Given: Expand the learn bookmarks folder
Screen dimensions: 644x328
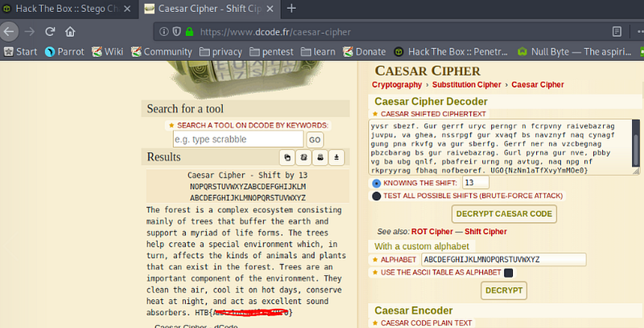Looking at the screenshot, I should pos(318,51).
